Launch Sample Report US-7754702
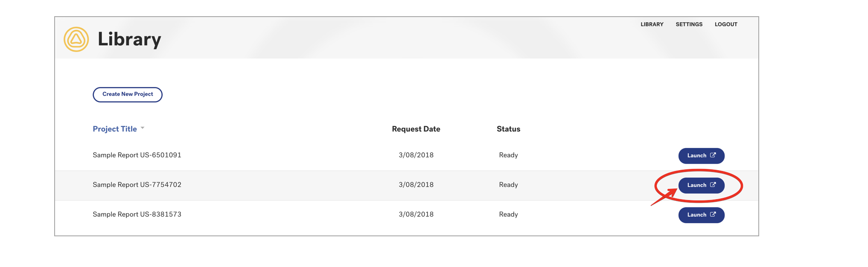Viewport: 868px width, 267px height. (x=701, y=185)
